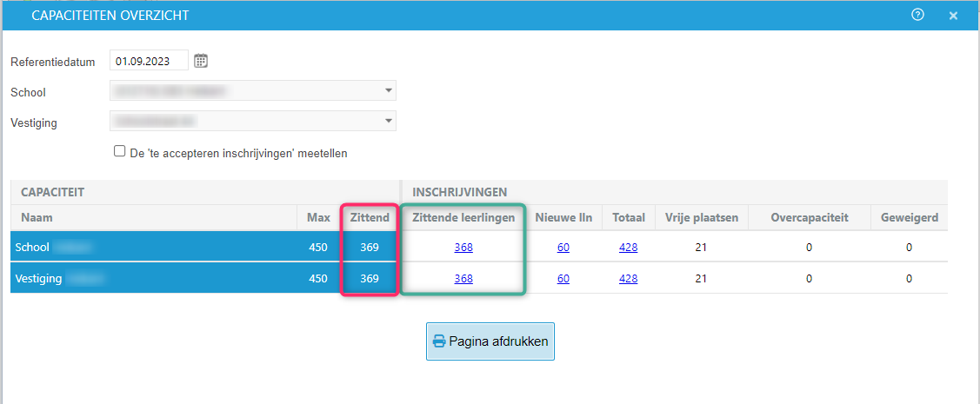
Task: Click the Referentiedatum date field
Action: pos(149,61)
